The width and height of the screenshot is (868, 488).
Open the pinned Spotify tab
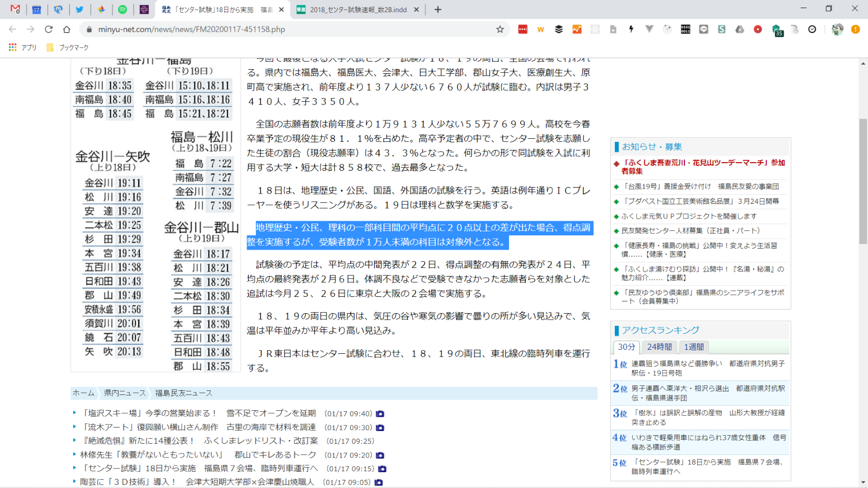[x=123, y=10]
